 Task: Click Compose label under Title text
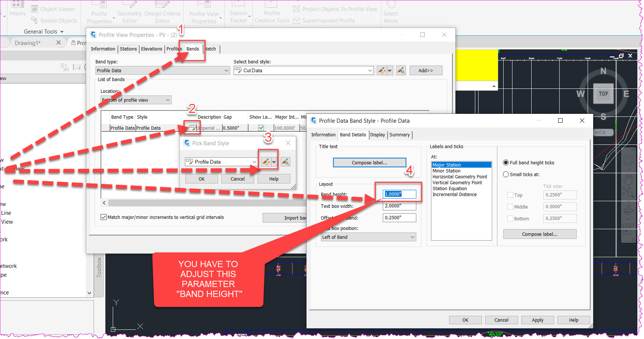coord(369,162)
